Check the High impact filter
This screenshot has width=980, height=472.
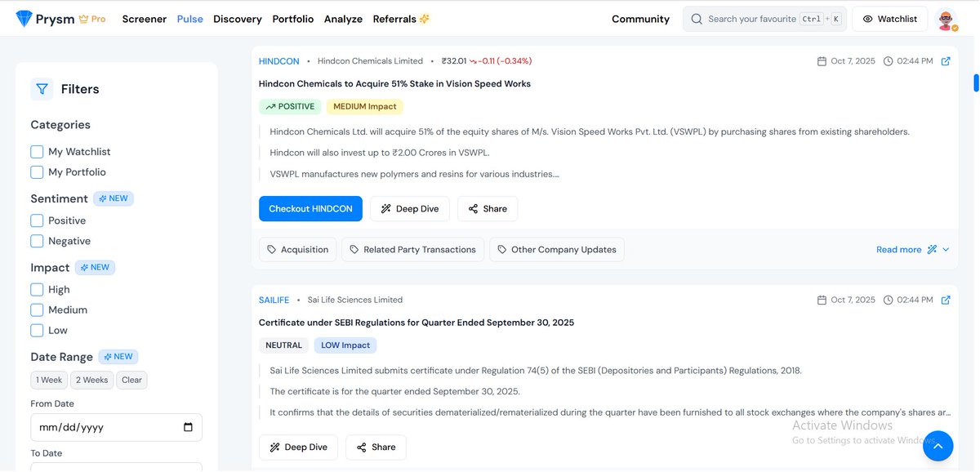pyautogui.click(x=37, y=289)
